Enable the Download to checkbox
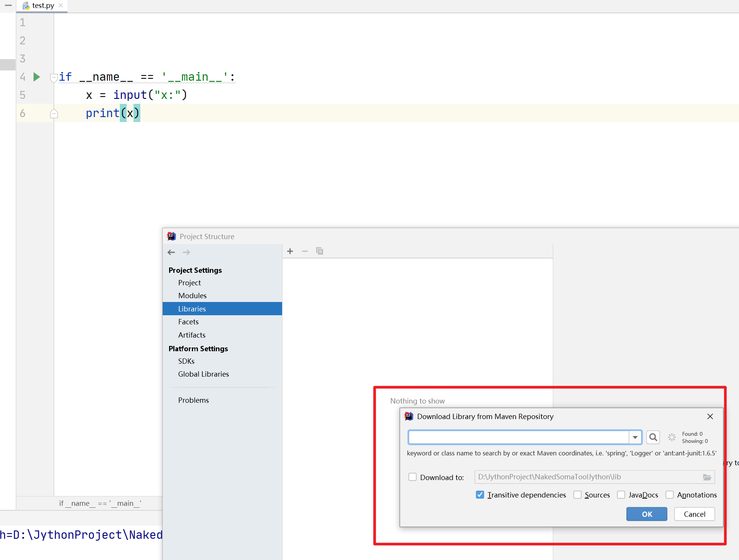 coord(413,477)
